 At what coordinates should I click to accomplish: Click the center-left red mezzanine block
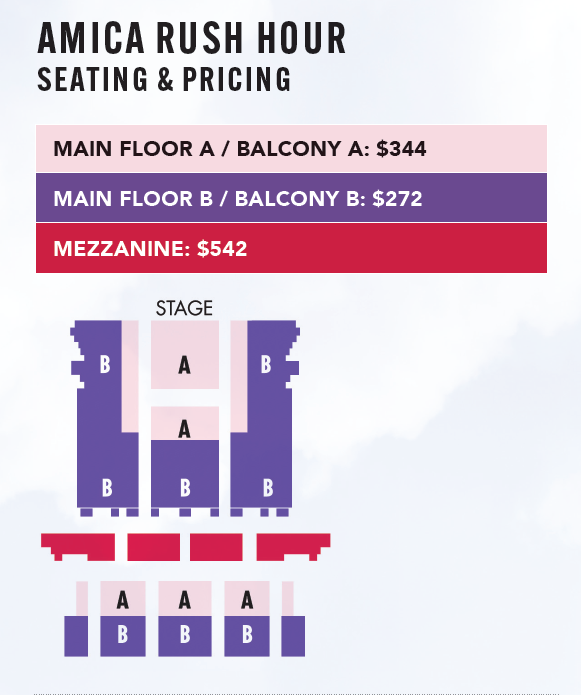coord(154,547)
